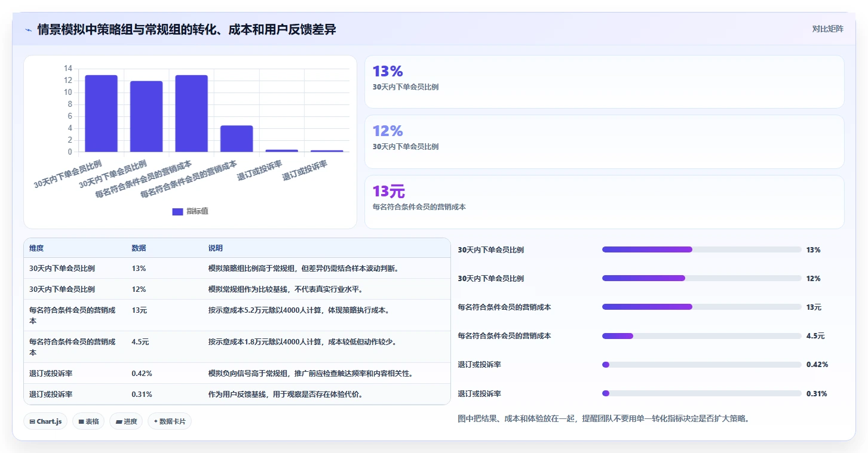
Task: Open the 12% 30天内下单会员比例 data card
Action: (x=604, y=141)
